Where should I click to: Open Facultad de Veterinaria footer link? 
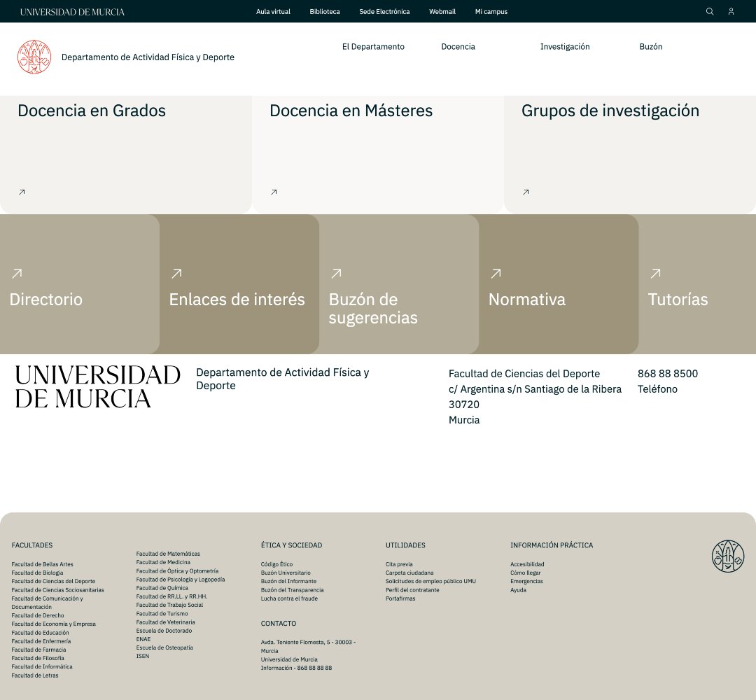click(165, 622)
